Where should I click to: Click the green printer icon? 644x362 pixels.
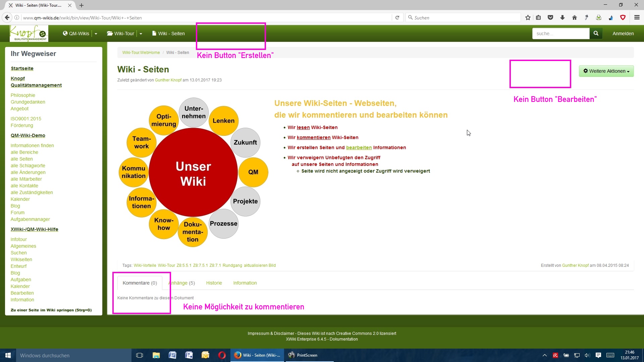click(599, 18)
